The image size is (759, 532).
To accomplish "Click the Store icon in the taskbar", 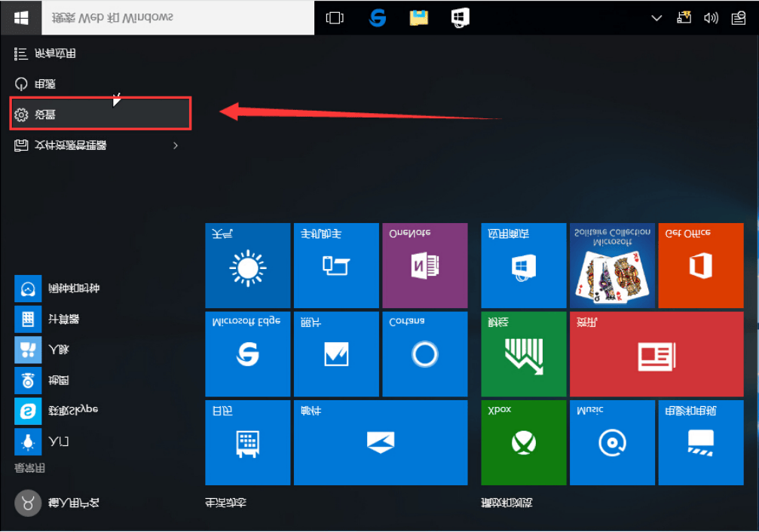I will (x=459, y=18).
